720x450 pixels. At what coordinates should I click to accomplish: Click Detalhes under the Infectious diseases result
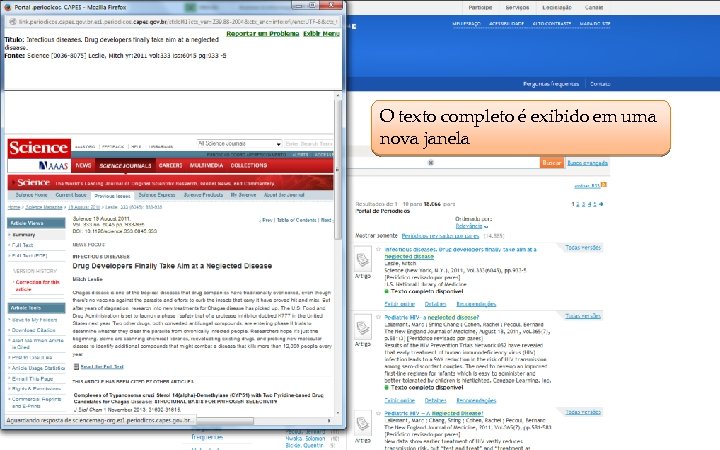point(435,304)
